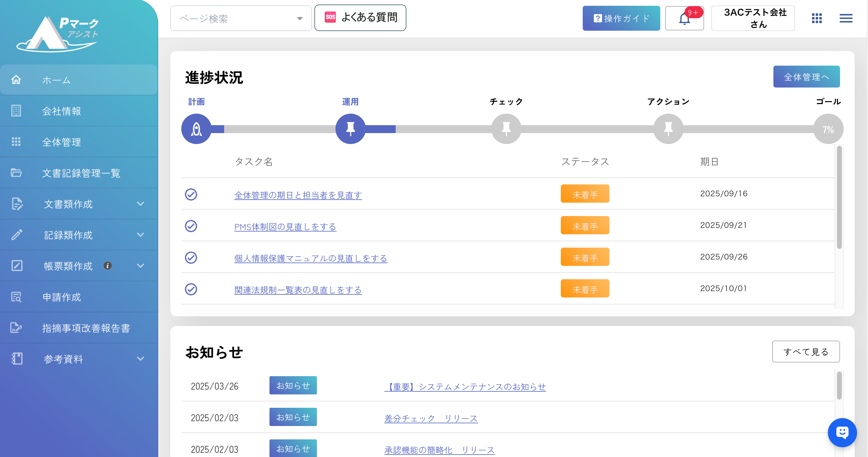868x457 pixels.
Task: Toggle check circle for PMS体制図の見直し task
Action: coord(191,226)
